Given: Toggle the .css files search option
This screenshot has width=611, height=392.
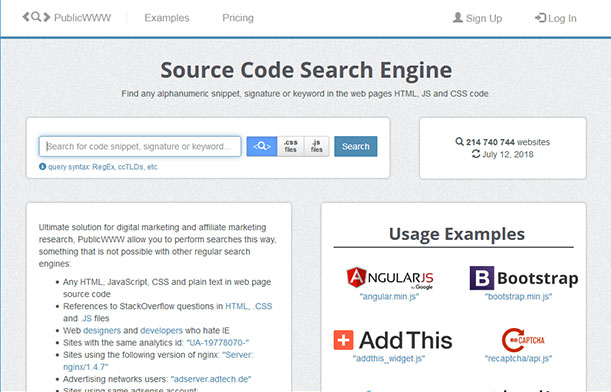Looking at the screenshot, I should tap(291, 147).
